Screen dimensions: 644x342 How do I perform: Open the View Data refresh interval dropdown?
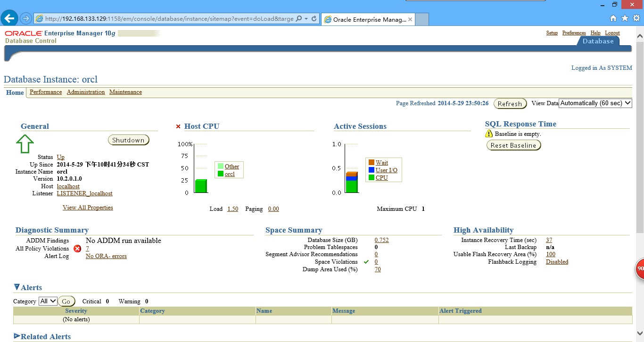[595, 103]
